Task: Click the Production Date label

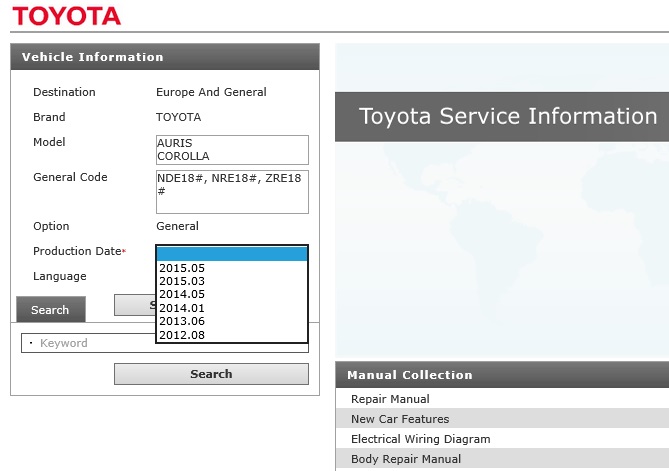Action: tap(77, 251)
